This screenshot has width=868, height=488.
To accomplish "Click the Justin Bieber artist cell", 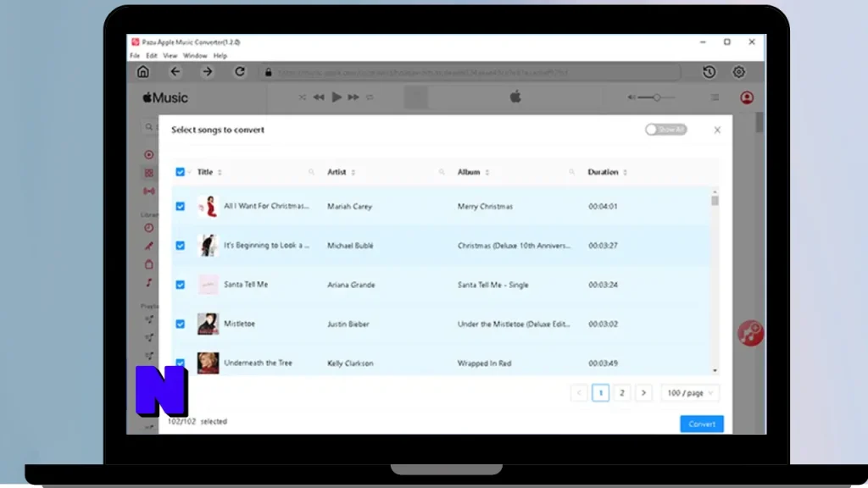I will (348, 324).
